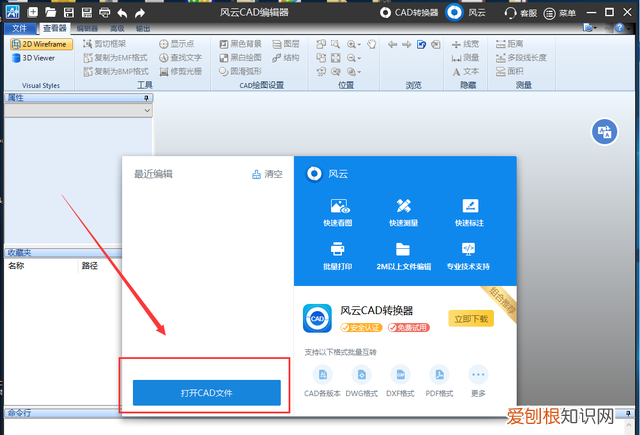The image size is (640, 435).
Task: Click the first Save disk icon
Action: tap(69, 12)
